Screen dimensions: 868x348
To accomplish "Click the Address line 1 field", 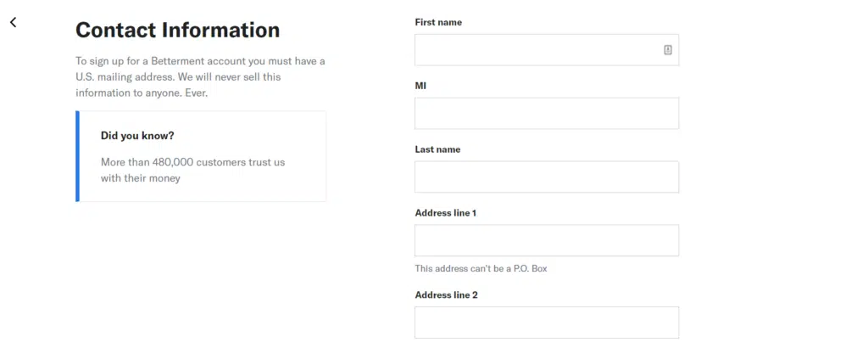I will tap(547, 240).
